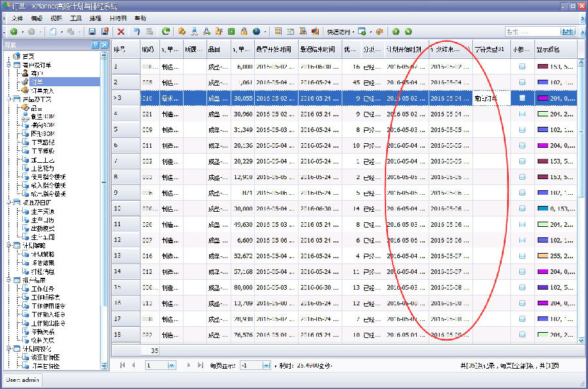This screenshot has height=389, width=588.
Task: Click the letter A structure icon
Action: 206,32
